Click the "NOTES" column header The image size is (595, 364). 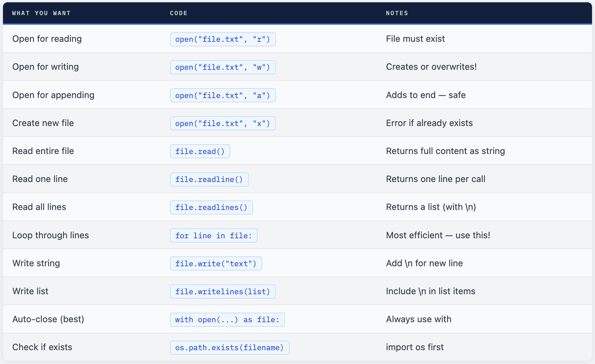point(397,13)
